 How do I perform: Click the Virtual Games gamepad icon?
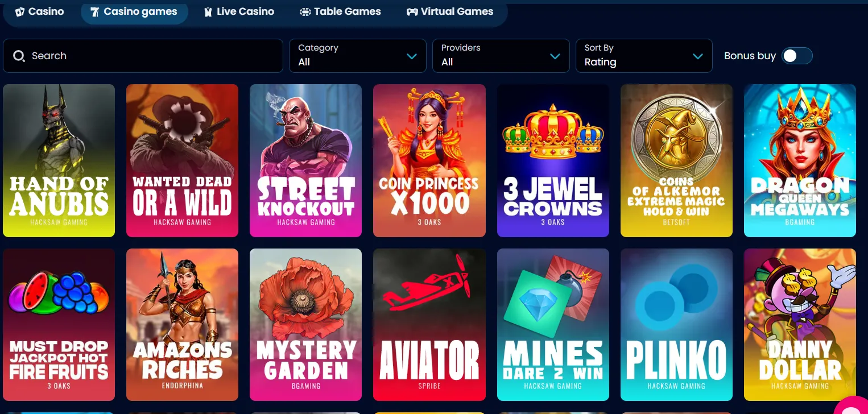click(x=412, y=11)
